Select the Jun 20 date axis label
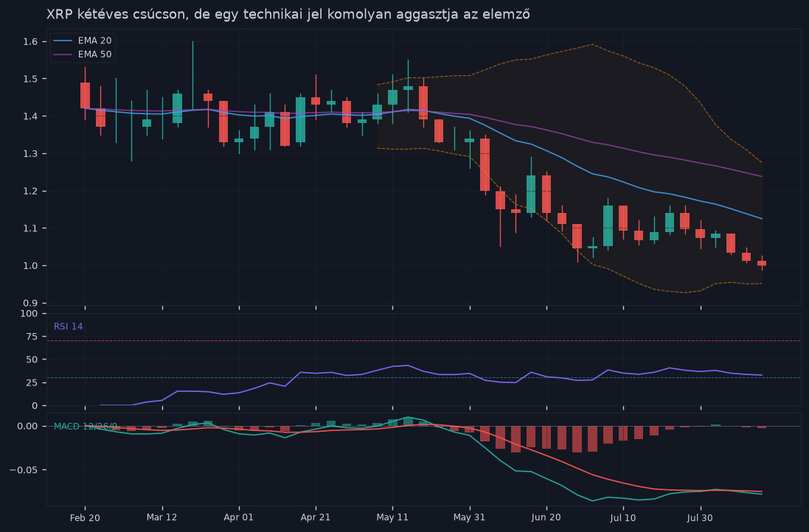The height and width of the screenshot is (532, 809). click(546, 517)
